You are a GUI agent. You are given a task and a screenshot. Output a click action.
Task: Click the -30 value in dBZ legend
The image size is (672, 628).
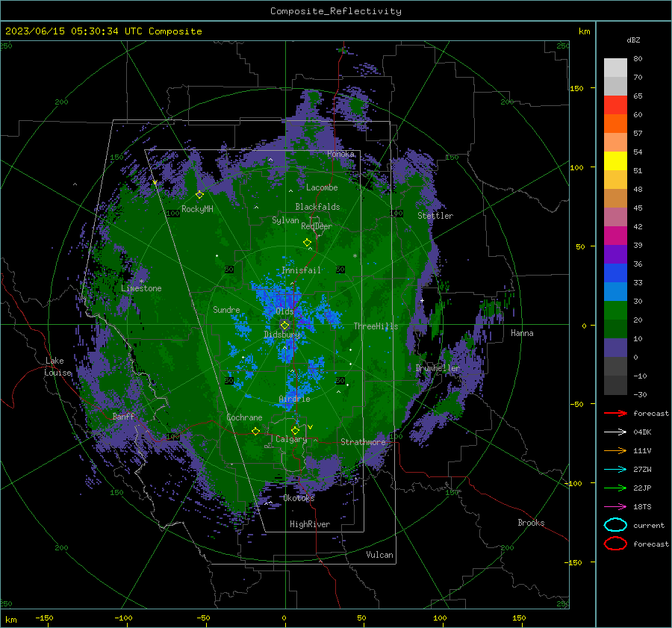coord(641,394)
